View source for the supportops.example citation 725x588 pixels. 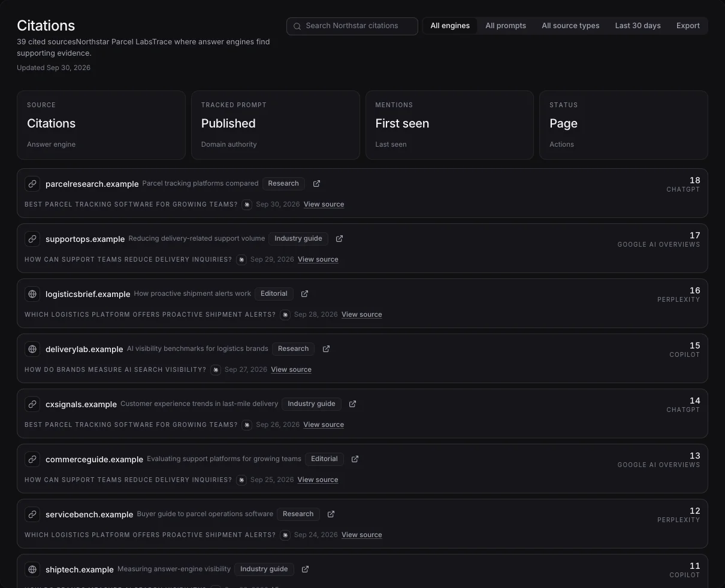318,260
